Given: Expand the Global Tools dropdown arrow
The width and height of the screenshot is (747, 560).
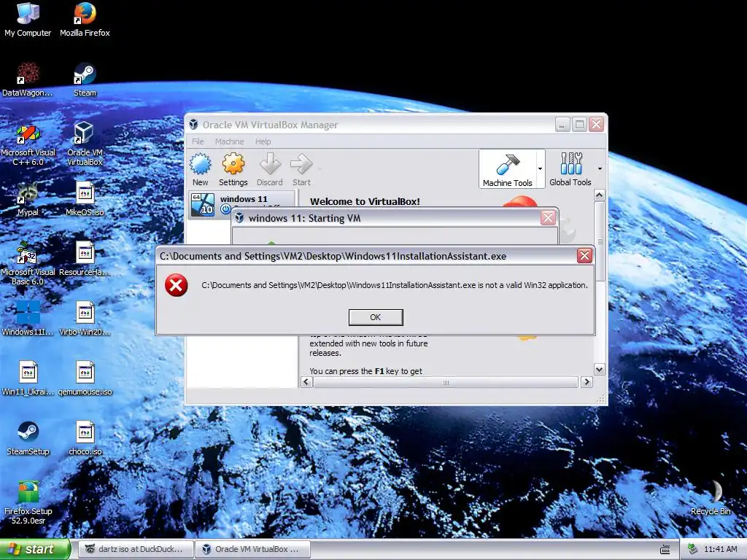Looking at the screenshot, I should (600, 168).
